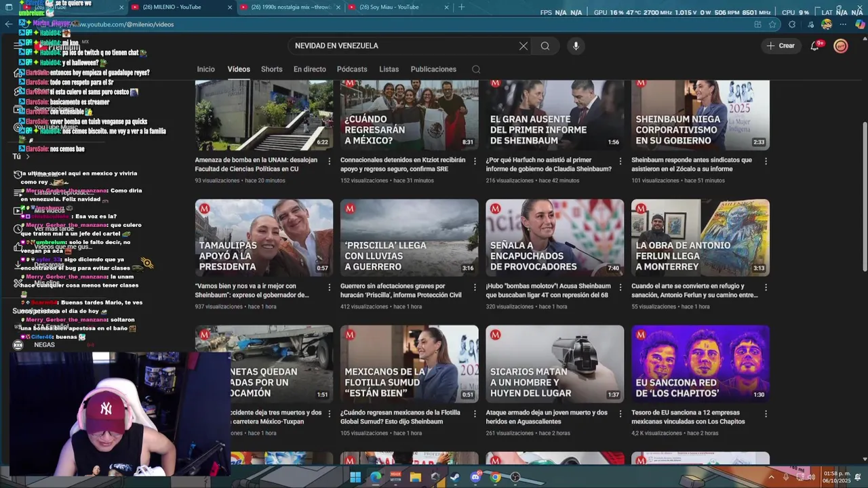Image resolution: width=868 pixels, height=488 pixels.
Task: Open taskbar clock showing 01:58 p. m.
Action: pyautogui.click(x=836, y=477)
